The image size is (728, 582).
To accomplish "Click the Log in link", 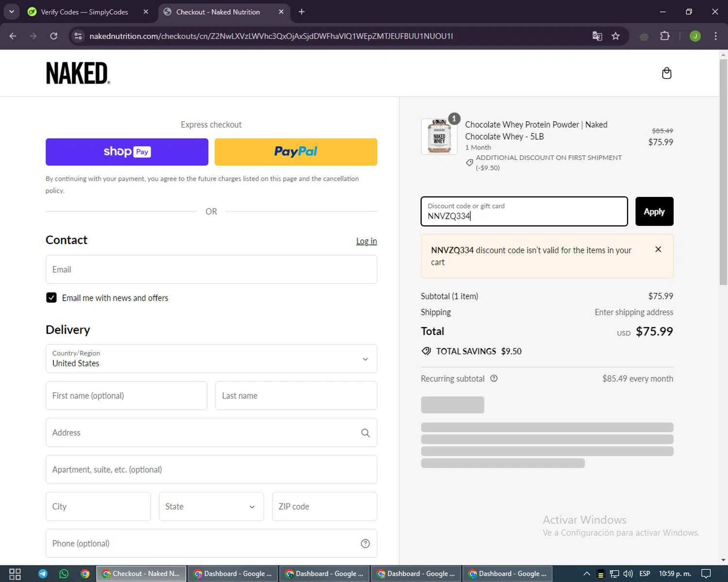I will coord(366,241).
